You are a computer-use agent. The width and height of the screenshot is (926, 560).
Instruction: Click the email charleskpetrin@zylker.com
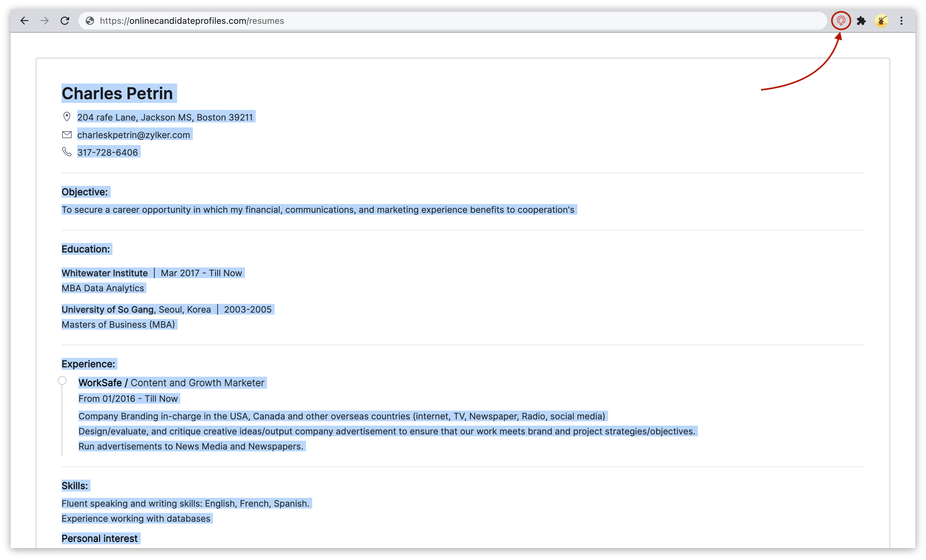pos(134,135)
